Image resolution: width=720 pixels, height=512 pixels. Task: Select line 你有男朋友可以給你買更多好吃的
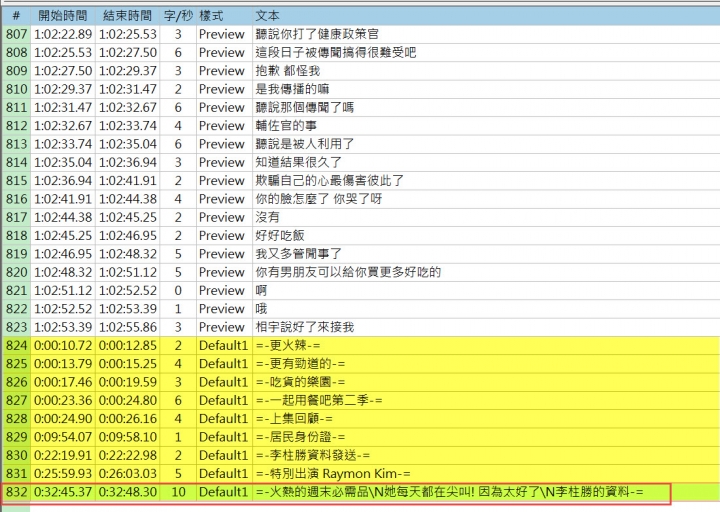tap(348, 272)
